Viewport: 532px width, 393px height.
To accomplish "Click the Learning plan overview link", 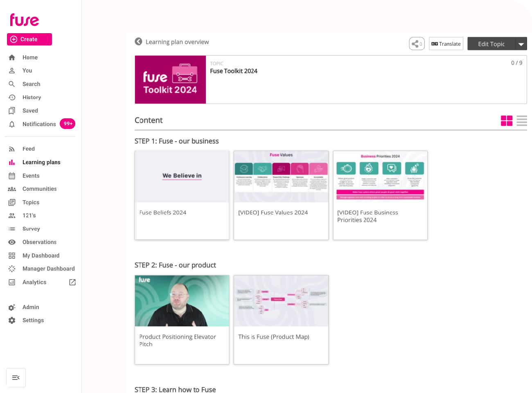I will coord(177,42).
